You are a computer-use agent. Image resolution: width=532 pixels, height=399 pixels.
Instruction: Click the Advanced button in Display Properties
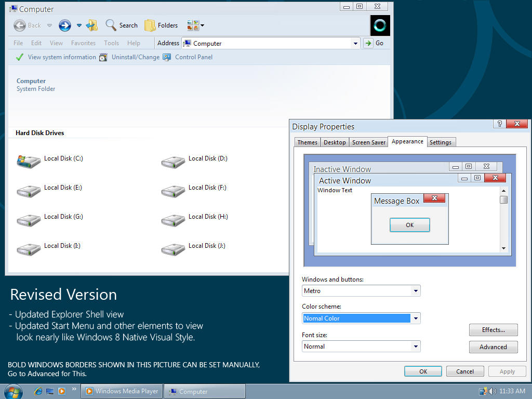coord(493,347)
